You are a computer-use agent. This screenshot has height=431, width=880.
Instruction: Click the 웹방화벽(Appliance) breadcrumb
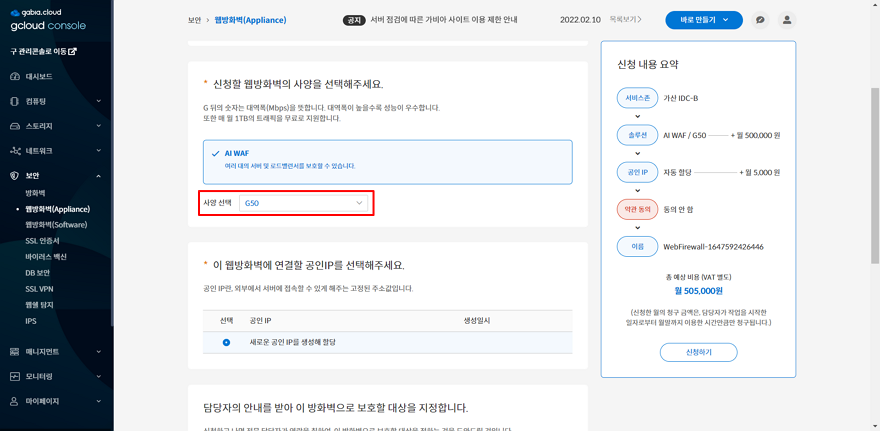pos(250,20)
